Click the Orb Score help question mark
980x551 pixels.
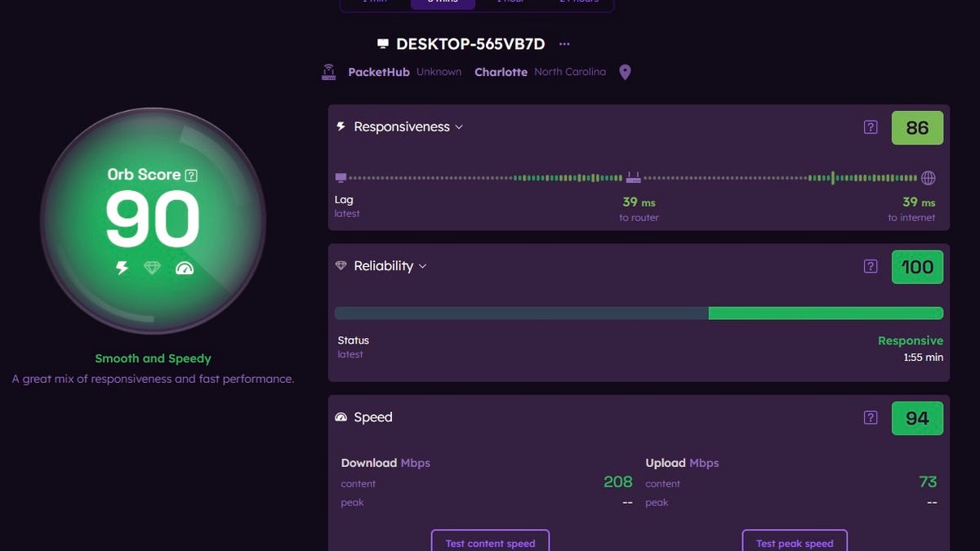pyautogui.click(x=191, y=175)
